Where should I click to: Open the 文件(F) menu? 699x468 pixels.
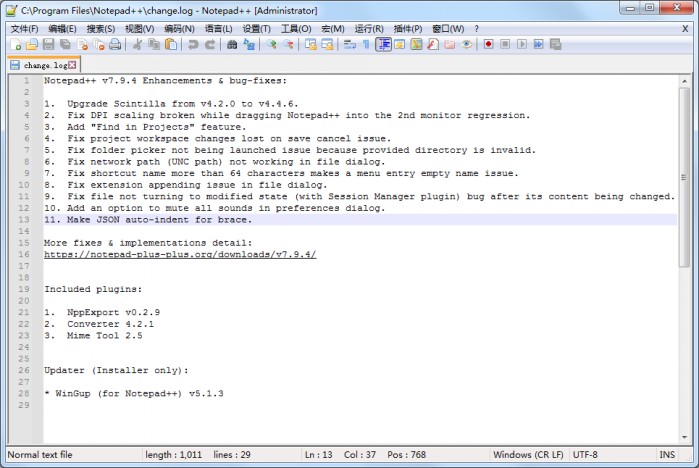click(x=24, y=29)
